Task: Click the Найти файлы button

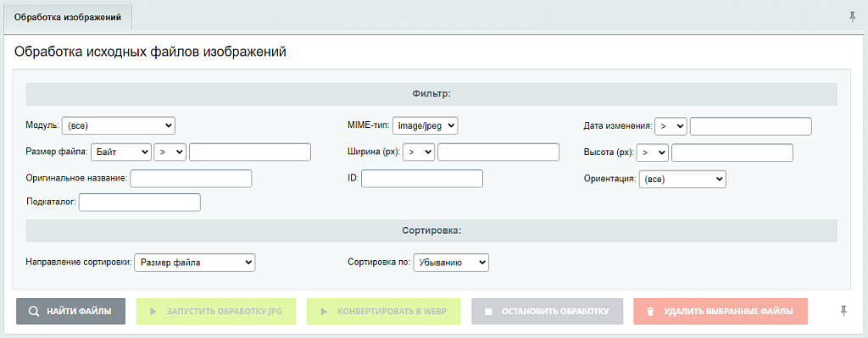Action: point(71,312)
